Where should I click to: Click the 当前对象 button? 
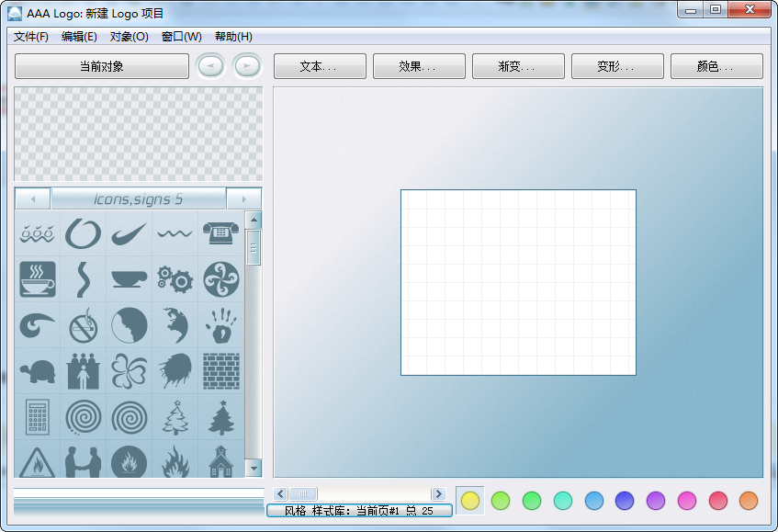pyautogui.click(x=101, y=66)
